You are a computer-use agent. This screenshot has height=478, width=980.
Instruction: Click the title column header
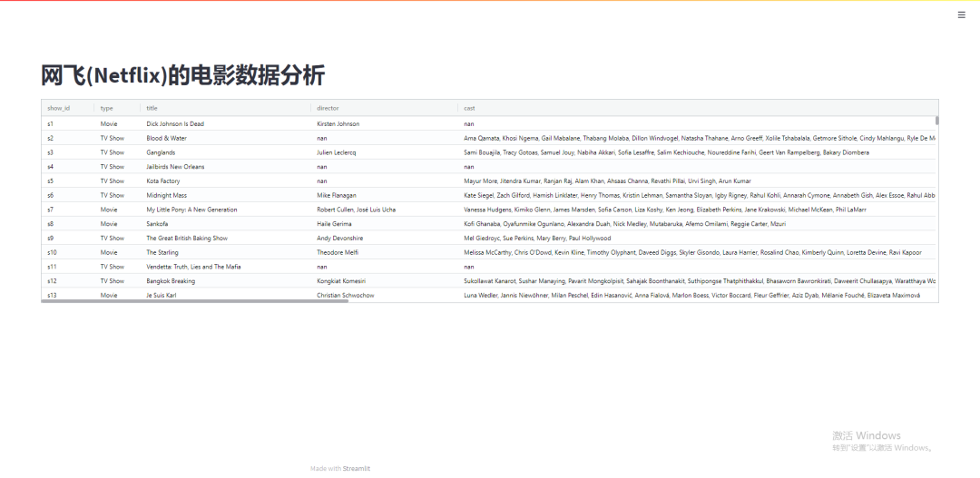click(152, 108)
